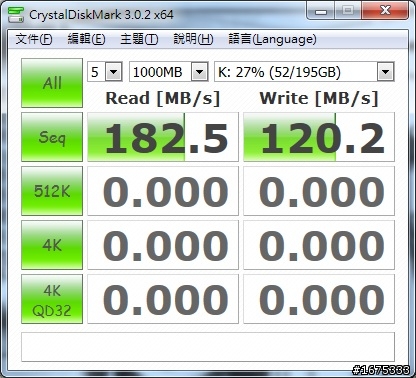Click the Write [MB/s] column header
This screenshot has width=416, height=378.
click(x=319, y=99)
